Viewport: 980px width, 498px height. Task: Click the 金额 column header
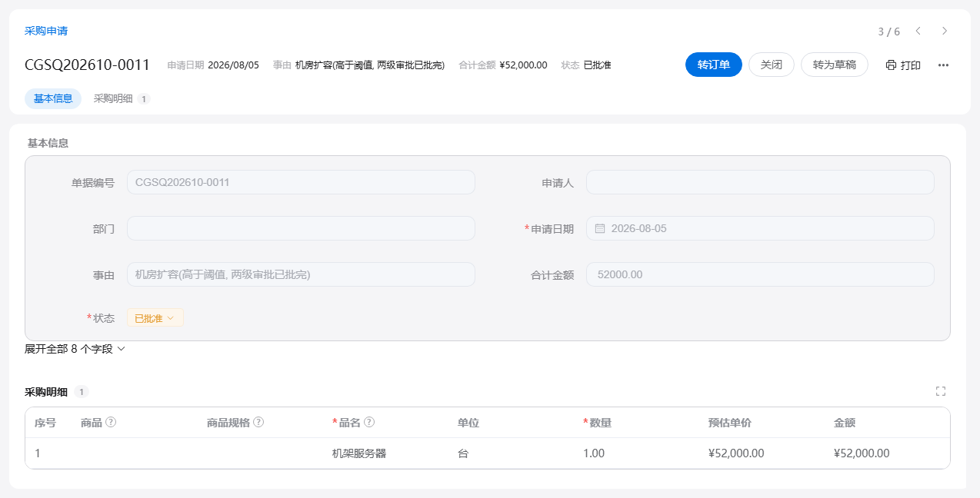(x=845, y=423)
